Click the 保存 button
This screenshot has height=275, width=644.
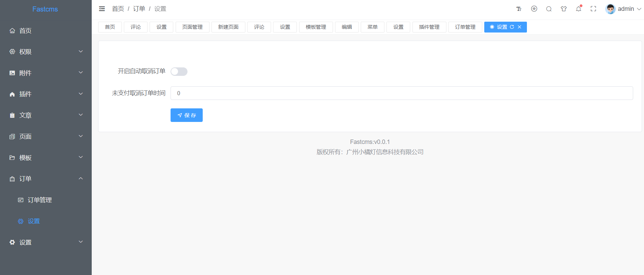click(x=186, y=115)
